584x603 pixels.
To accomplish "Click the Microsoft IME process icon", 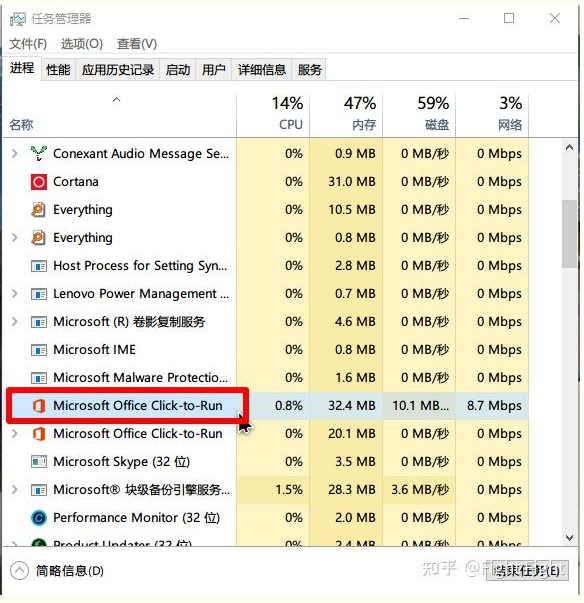I will coord(39,350).
